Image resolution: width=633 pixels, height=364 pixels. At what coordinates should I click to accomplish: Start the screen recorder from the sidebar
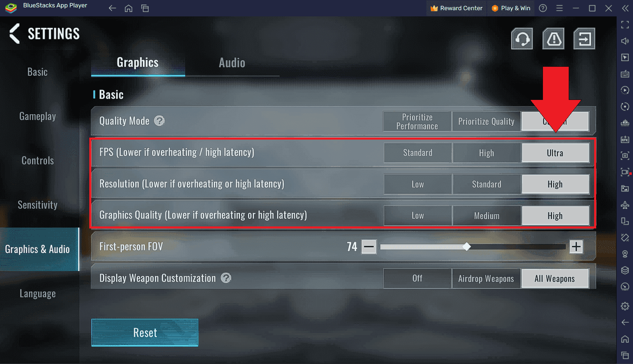click(625, 172)
